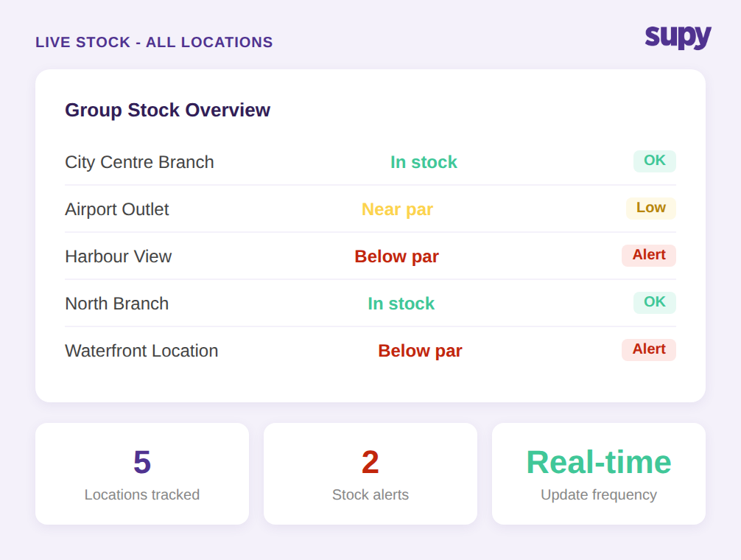This screenshot has width=741, height=560.
Task: Select the City Centre Branch row name
Action: point(139,162)
